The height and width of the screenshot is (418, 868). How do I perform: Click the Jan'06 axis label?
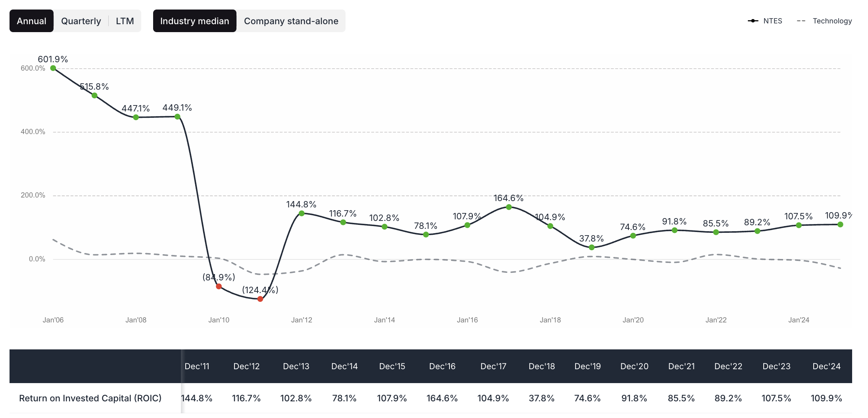coord(54,320)
